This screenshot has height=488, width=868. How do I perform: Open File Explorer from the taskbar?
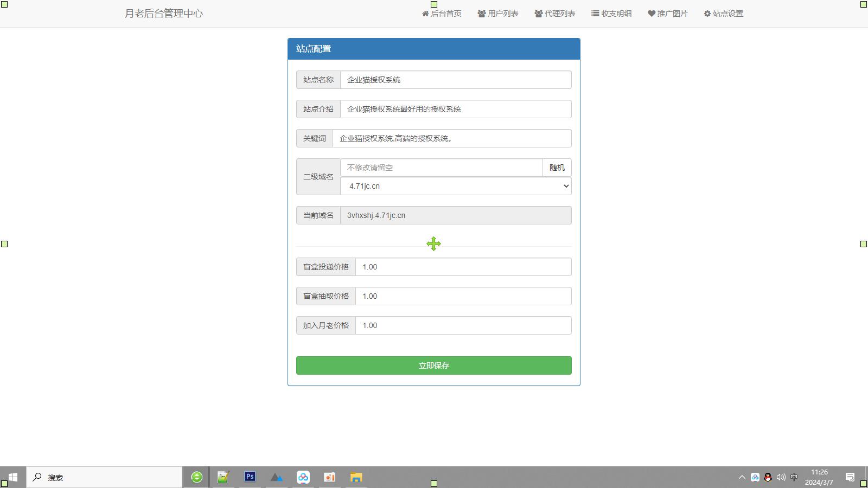pos(356,477)
